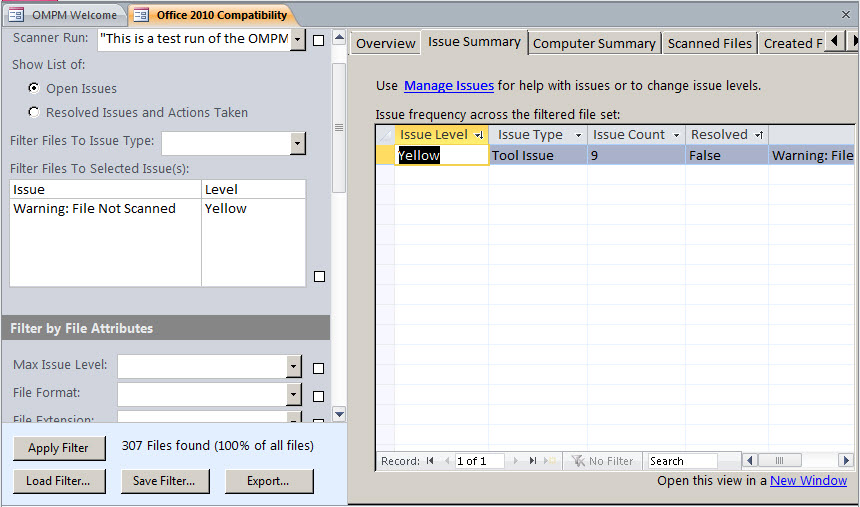The width and height of the screenshot is (860, 507).
Task: Toggle the File Format checkbox
Action: click(318, 396)
